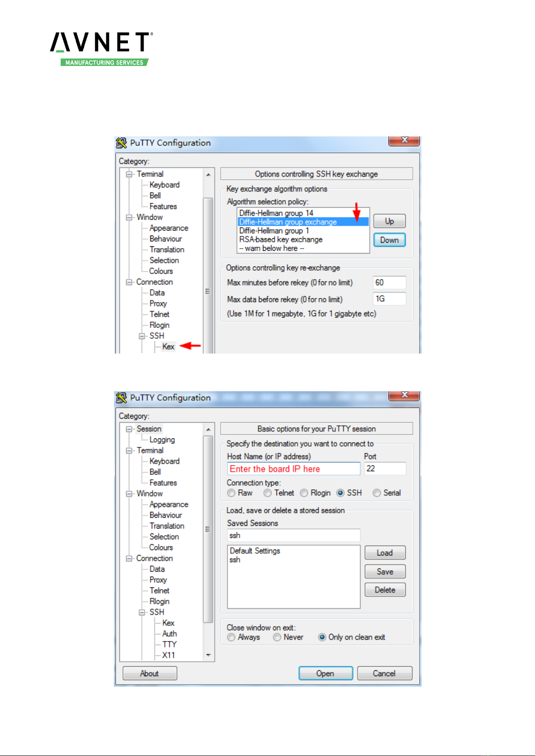The height and width of the screenshot is (756, 535).
Task: Click lower window tree scrollbar down arrow
Action: 208,655
